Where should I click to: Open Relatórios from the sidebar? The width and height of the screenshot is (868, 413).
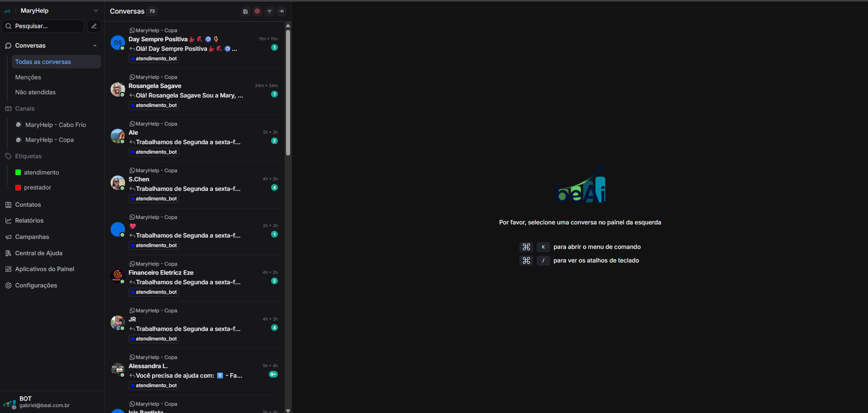pyautogui.click(x=29, y=221)
